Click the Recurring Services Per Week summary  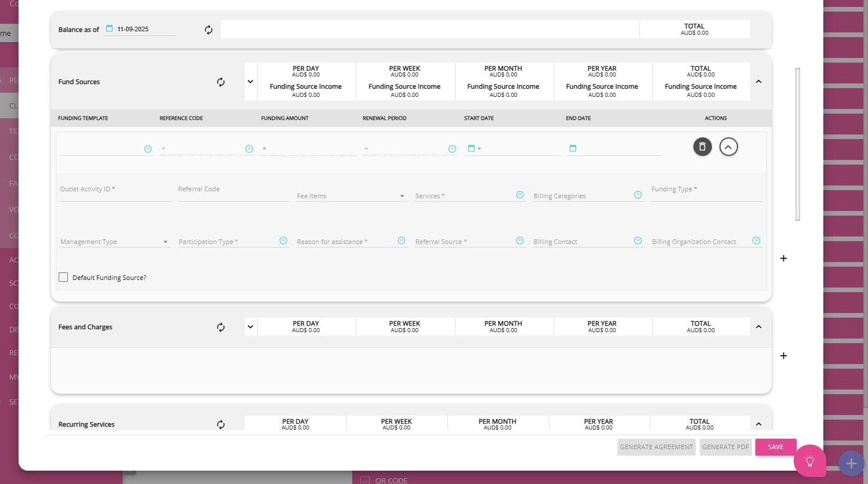coord(396,424)
